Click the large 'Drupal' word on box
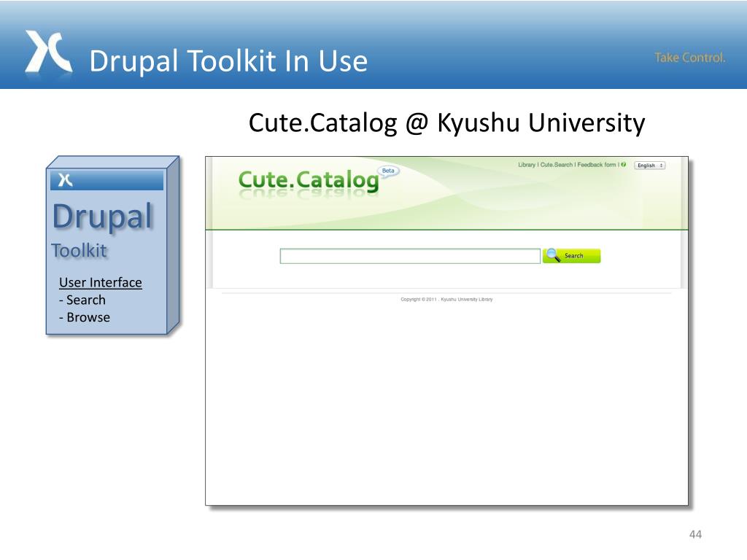Image resolution: width=747 pixels, height=560 pixels. 102,217
